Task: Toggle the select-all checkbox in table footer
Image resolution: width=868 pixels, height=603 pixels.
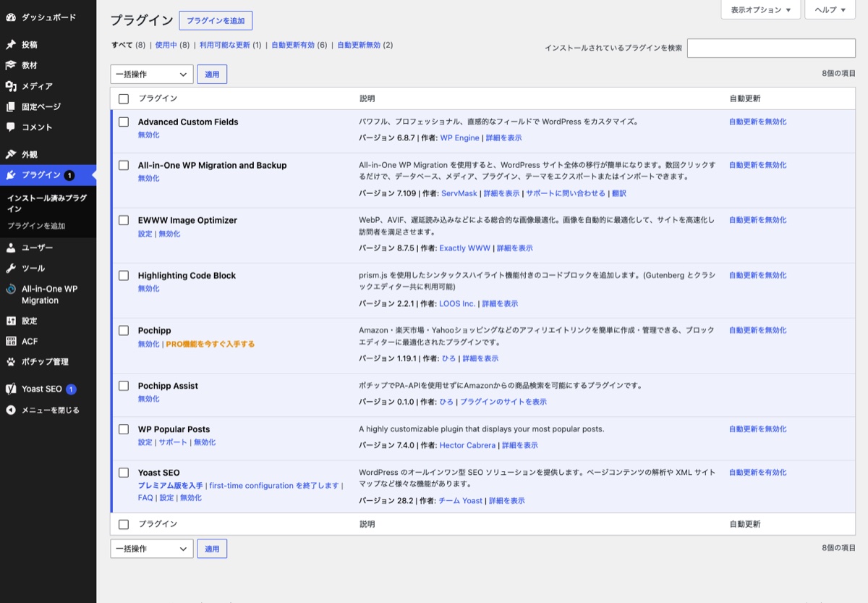Action: 124,524
